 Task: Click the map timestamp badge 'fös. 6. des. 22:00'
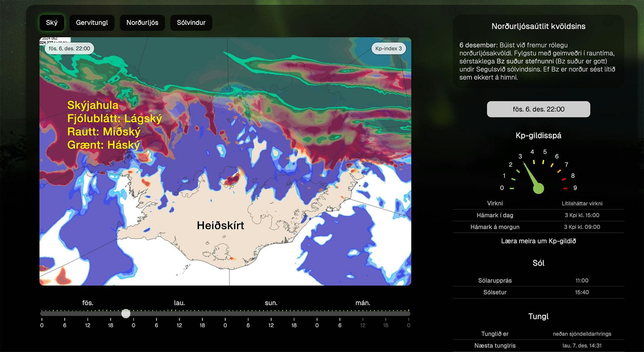click(x=69, y=48)
